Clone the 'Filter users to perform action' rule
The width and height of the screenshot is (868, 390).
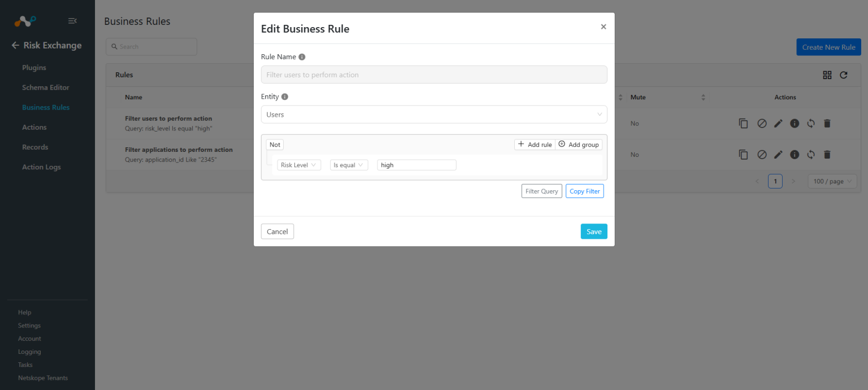(x=744, y=123)
